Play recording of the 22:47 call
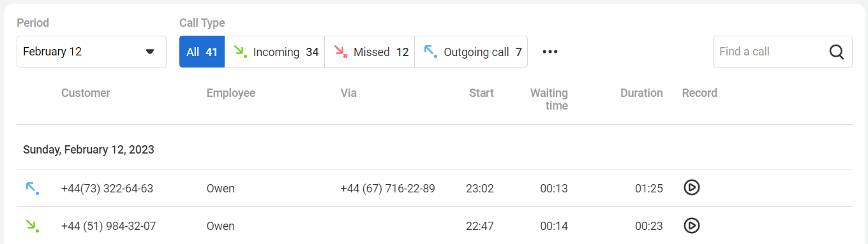This screenshot has height=244, width=868. click(692, 226)
